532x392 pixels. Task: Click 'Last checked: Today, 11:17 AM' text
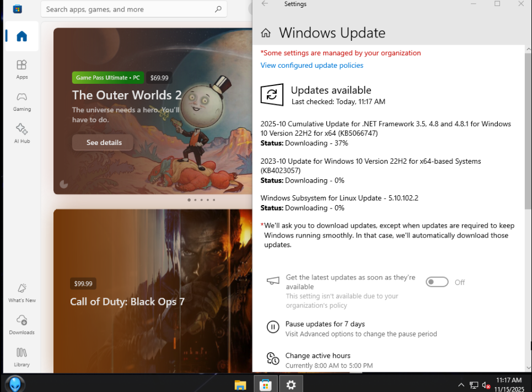click(338, 101)
